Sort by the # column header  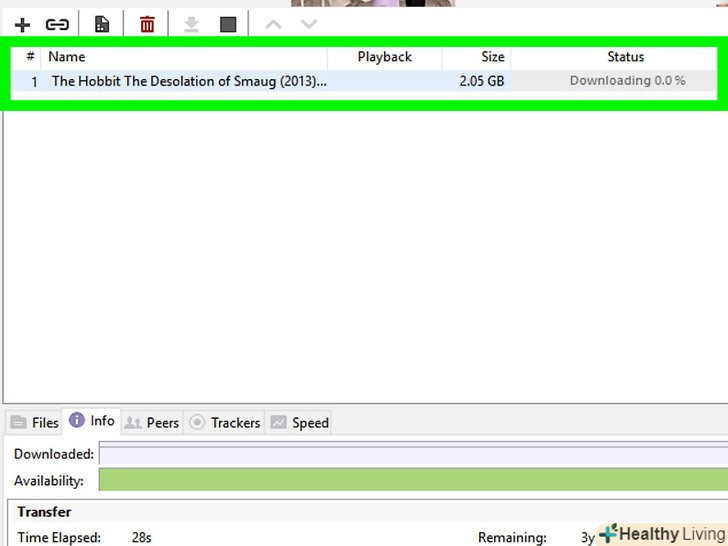tap(30, 57)
